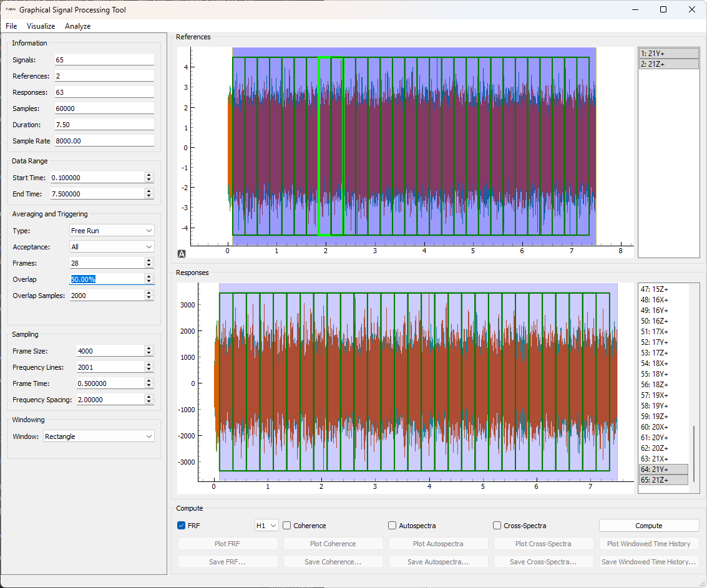Uncheck the FRF checkbox
This screenshot has height=588, width=707.
(x=182, y=526)
